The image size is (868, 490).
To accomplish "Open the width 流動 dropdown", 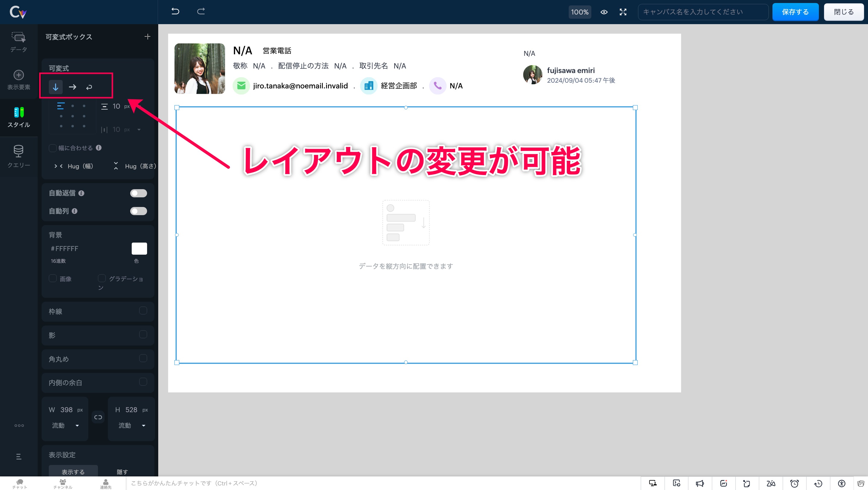I will 65,426.
